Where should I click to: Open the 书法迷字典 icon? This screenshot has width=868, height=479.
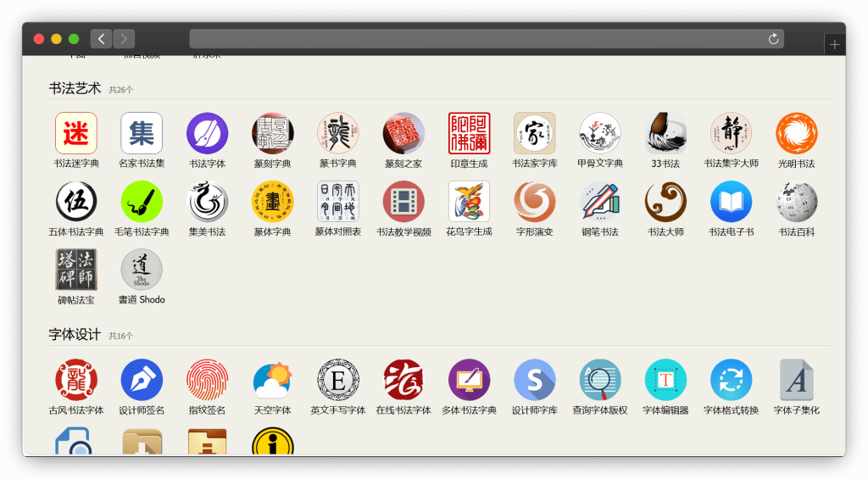tap(76, 133)
